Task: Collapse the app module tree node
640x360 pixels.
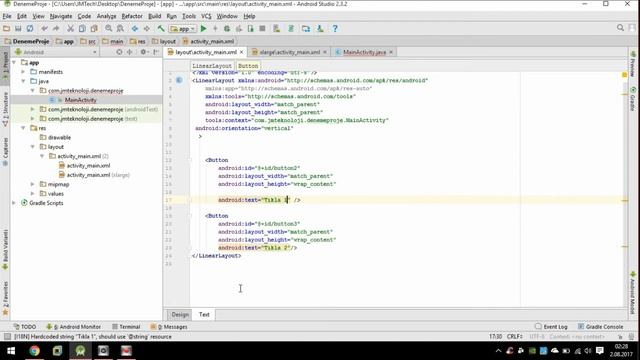Action: pos(15,62)
